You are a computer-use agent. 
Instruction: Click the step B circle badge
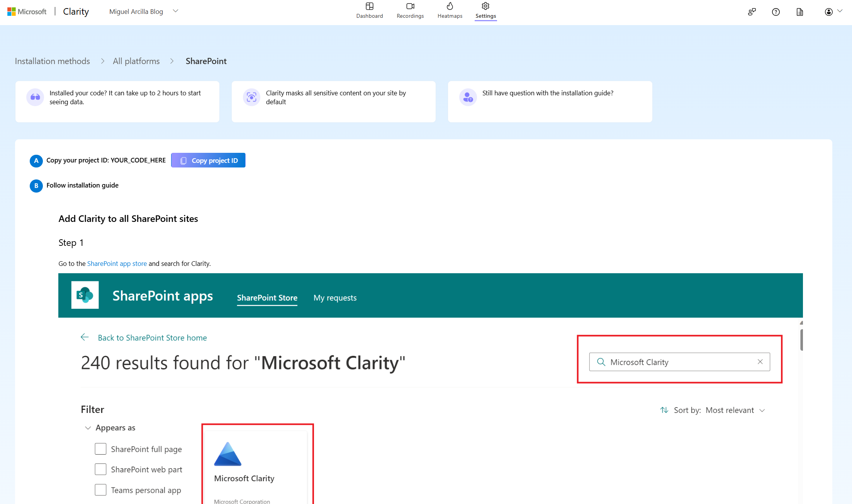pos(36,186)
